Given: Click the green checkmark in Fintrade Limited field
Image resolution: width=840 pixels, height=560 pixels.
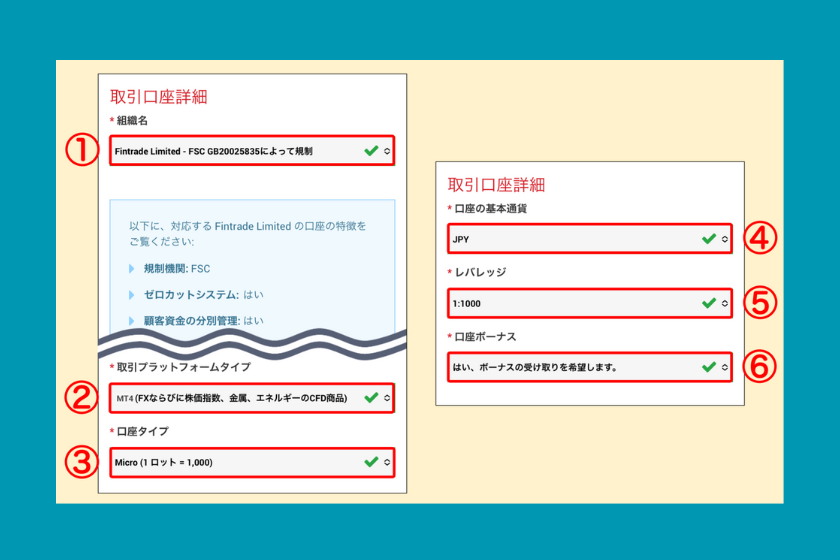Looking at the screenshot, I should [x=371, y=151].
